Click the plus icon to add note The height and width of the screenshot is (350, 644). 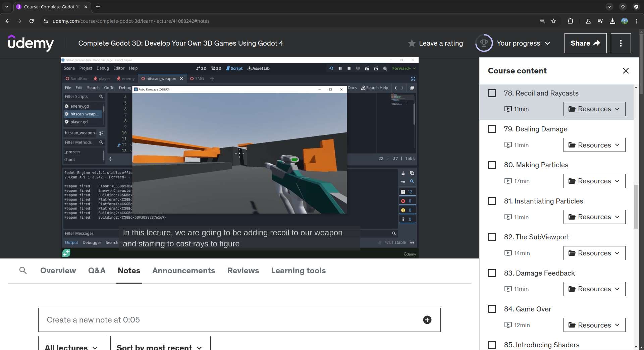tap(427, 320)
